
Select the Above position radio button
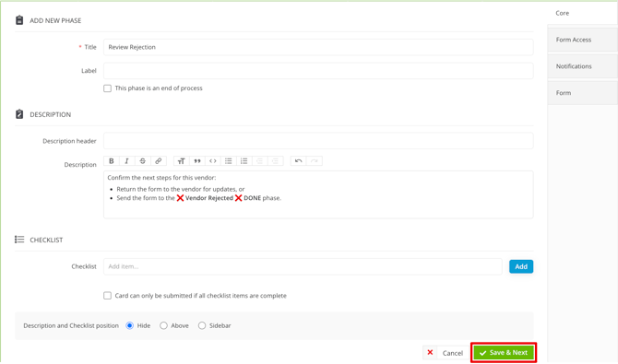[x=163, y=325]
